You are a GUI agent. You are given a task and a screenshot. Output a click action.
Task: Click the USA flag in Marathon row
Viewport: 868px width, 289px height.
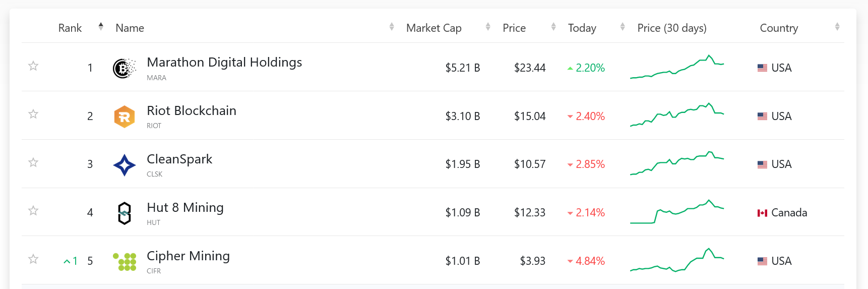pyautogui.click(x=762, y=68)
